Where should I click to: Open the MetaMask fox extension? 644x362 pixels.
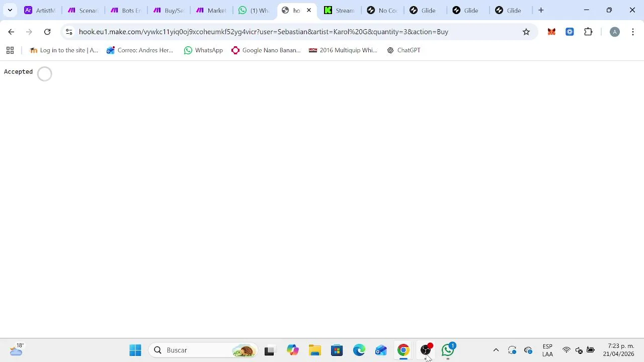pos(551,32)
